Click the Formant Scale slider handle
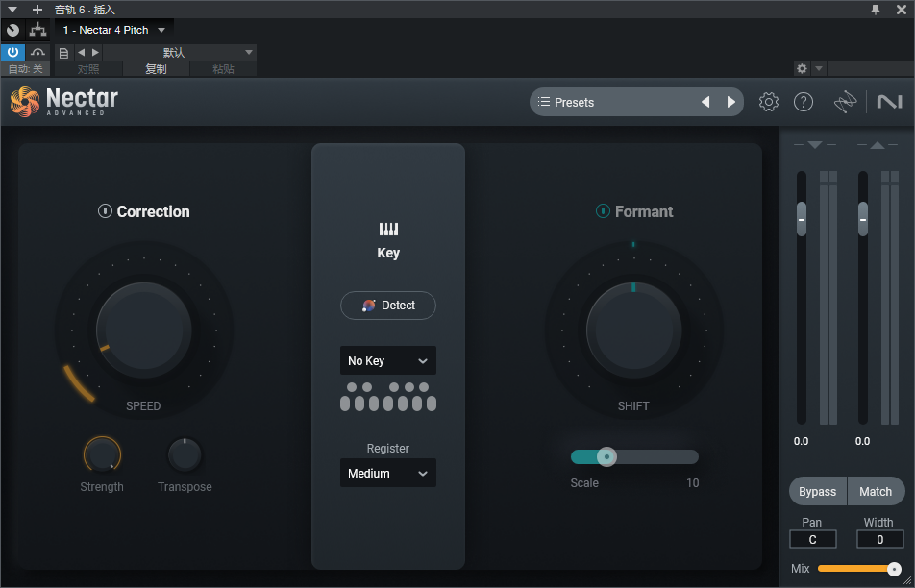 pyautogui.click(x=606, y=456)
